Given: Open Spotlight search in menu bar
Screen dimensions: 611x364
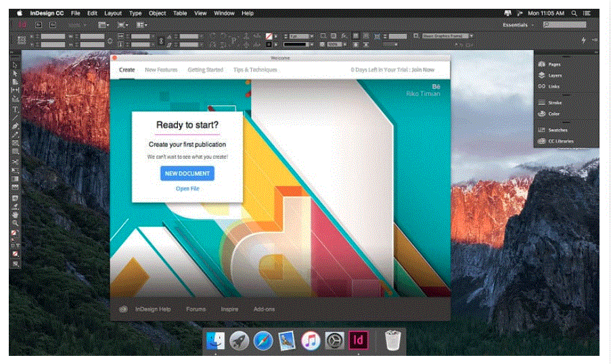Looking at the screenshot, I should pos(574,14).
